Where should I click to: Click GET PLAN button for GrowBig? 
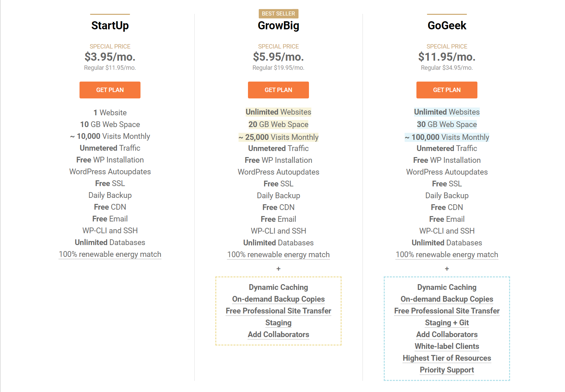278,90
